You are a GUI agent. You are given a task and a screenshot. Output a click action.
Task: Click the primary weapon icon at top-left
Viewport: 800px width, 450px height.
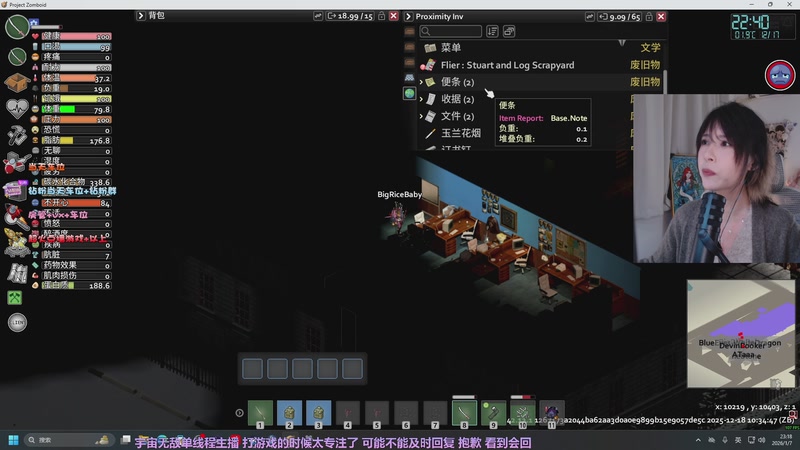tap(17, 27)
